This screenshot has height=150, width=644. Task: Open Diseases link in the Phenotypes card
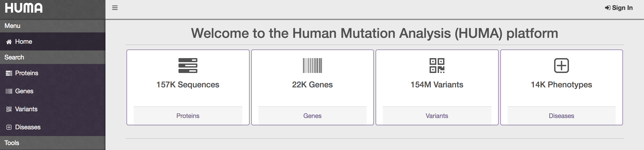(561, 116)
